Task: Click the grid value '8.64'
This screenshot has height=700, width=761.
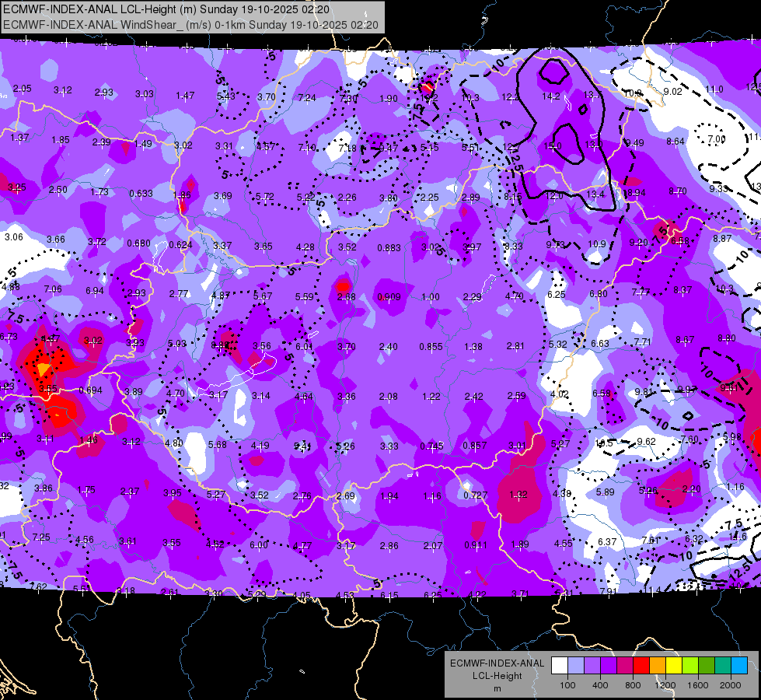Action: pos(675,142)
